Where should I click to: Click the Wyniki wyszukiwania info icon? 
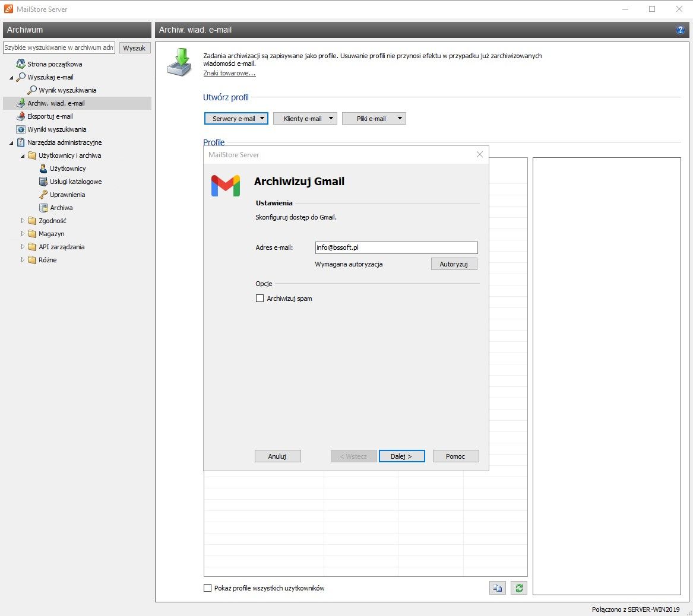(20, 129)
